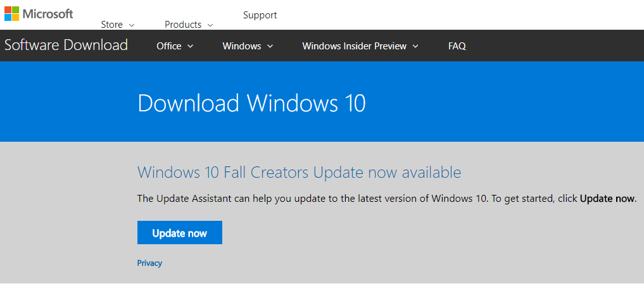
Task: Click the Software Download site title
Action: click(x=66, y=46)
